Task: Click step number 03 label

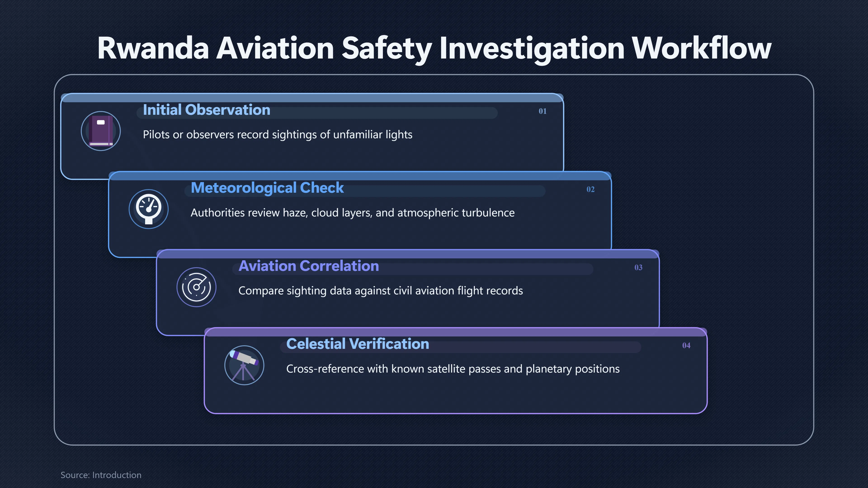Action: coord(638,267)
